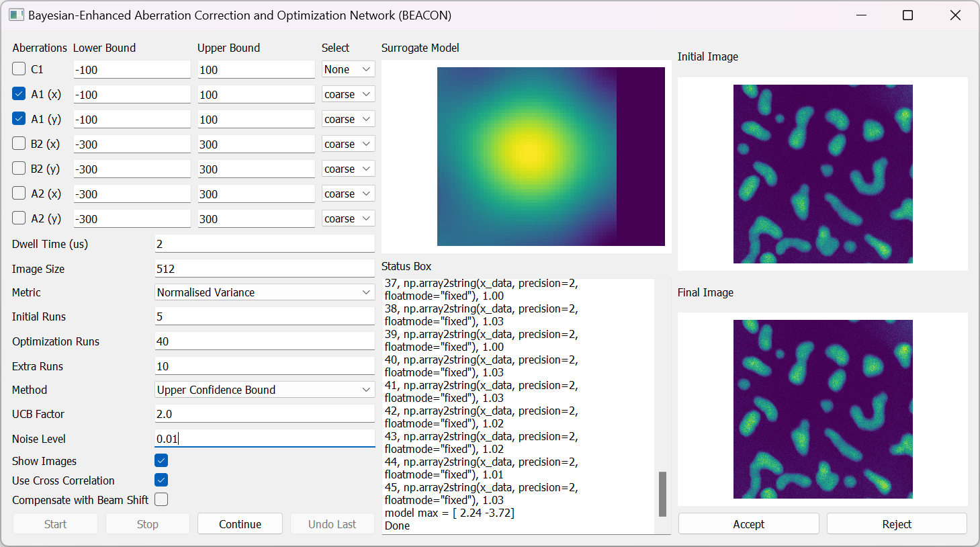
Task: Click the Final Image preview
Action: [823, 409]
